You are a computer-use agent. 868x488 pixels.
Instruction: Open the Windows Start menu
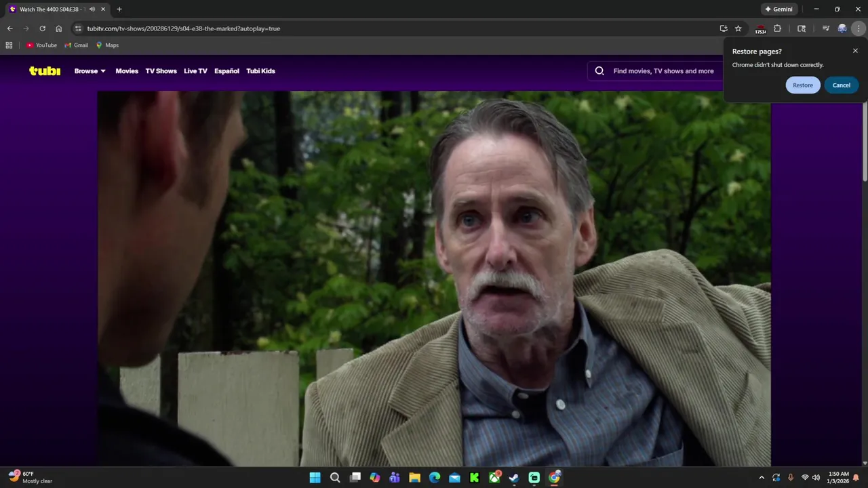315,477
